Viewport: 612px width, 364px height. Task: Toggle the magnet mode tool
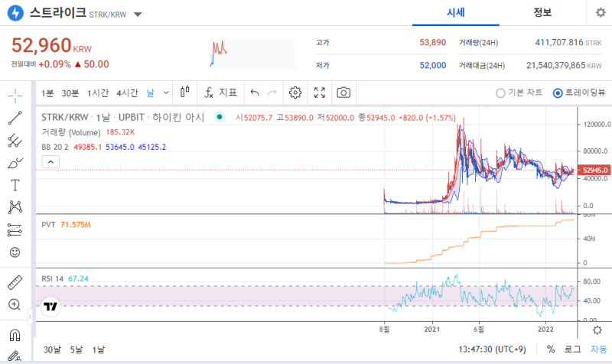(x=15, y=335)
